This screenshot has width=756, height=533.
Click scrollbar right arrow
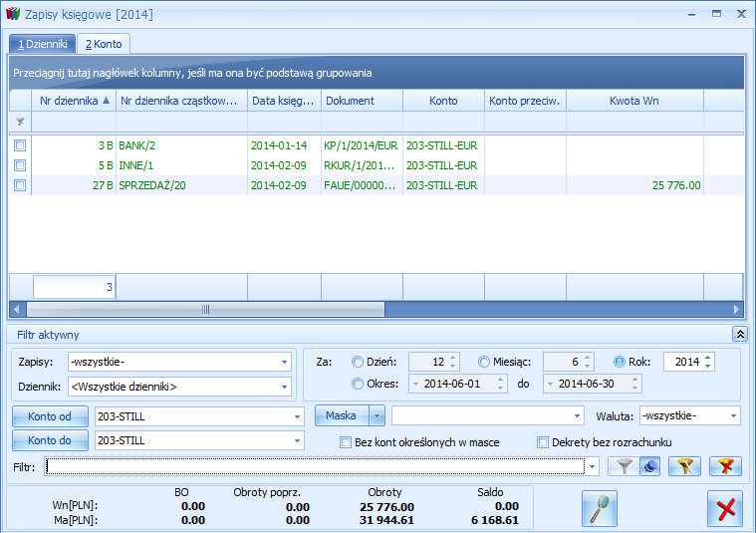(x=736, y=309)
